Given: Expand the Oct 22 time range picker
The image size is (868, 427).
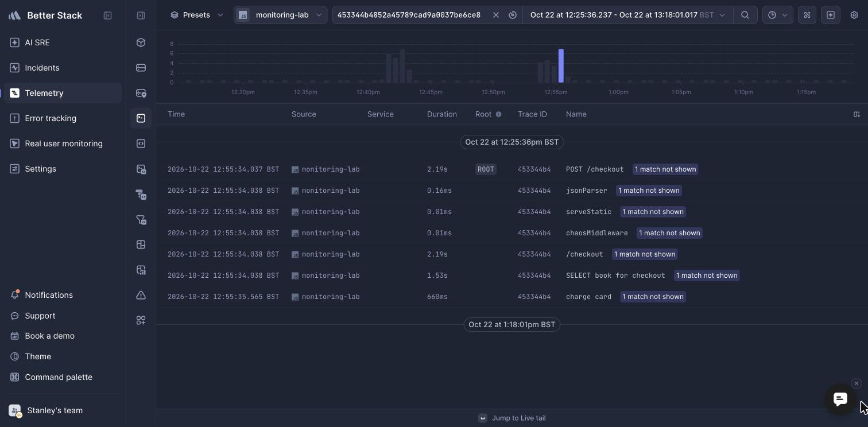Looking at the screenshot, I should (627, 15).
